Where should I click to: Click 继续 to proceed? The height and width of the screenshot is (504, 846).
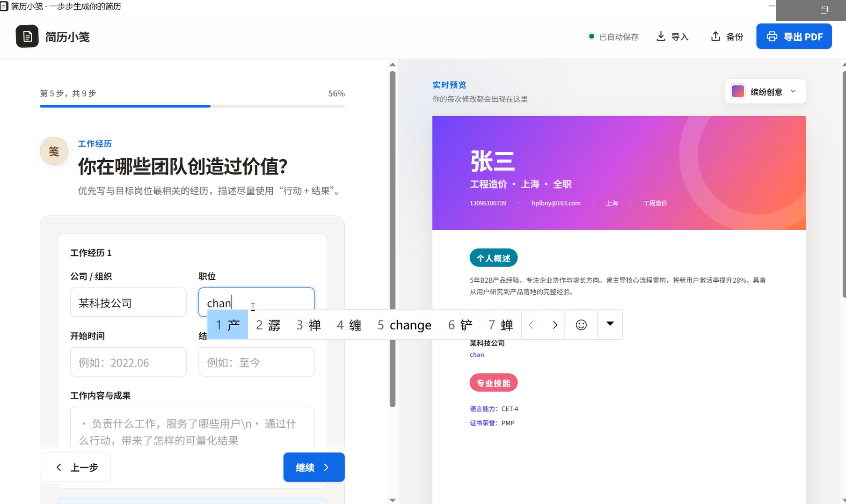[x=314, y=467]
